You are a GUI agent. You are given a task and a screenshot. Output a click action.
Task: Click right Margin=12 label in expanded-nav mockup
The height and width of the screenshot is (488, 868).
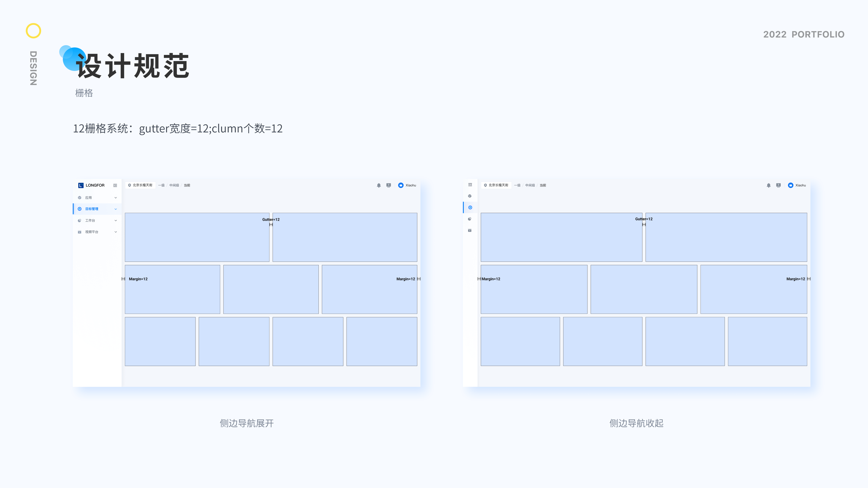click(x=406, y=279)
